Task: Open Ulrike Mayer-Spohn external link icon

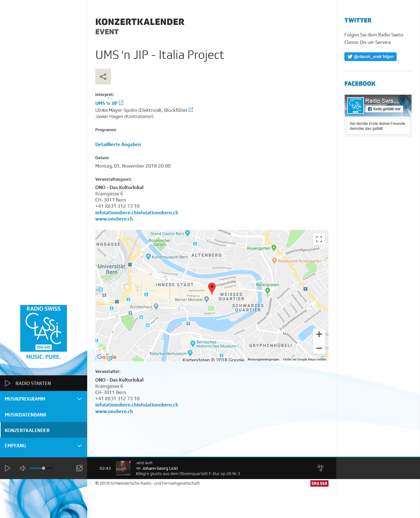Action: (x=191, y=110)
